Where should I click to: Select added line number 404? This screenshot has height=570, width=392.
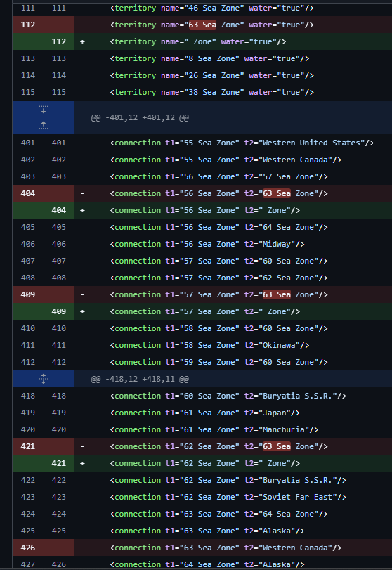[x=59, y=210]
